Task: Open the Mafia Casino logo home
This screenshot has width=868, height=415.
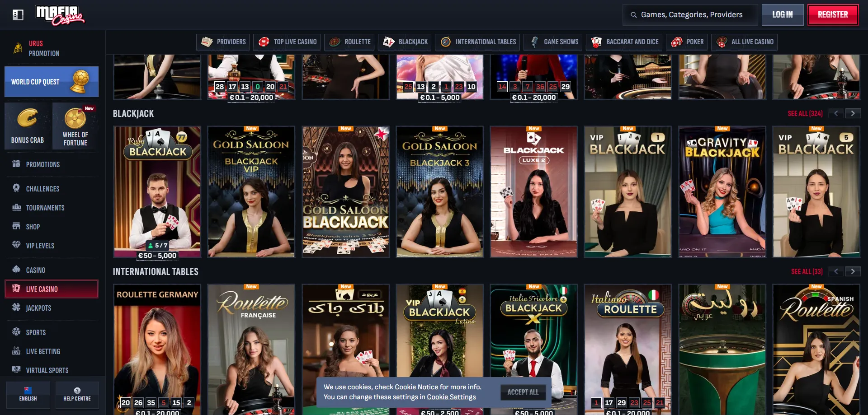Action: coord(60,15)
